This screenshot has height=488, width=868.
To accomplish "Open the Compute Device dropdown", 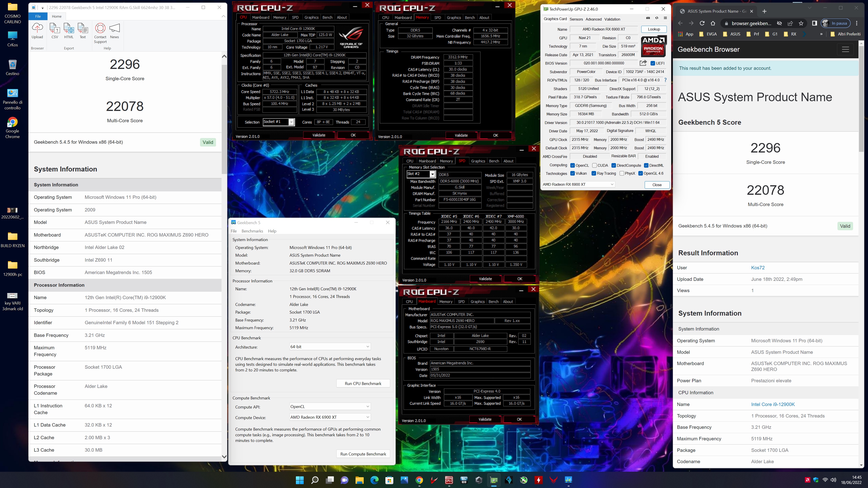I will click(330, 417).
